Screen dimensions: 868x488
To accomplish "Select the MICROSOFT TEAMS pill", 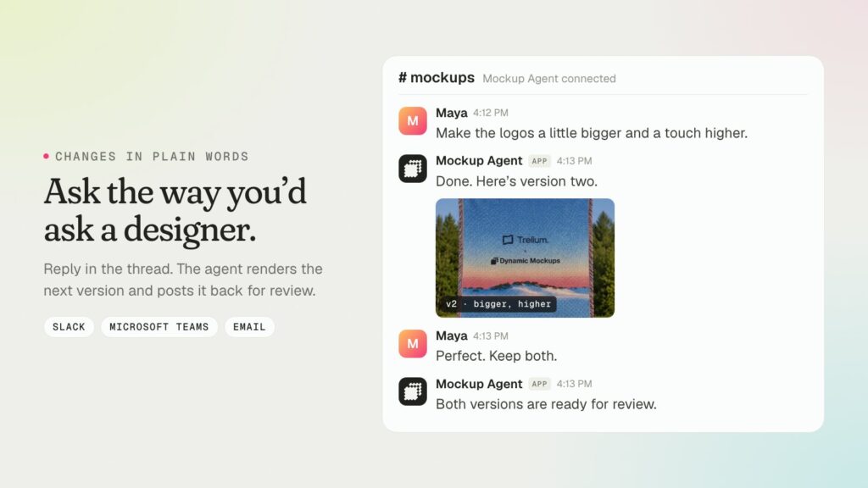I will coord(159,327).
